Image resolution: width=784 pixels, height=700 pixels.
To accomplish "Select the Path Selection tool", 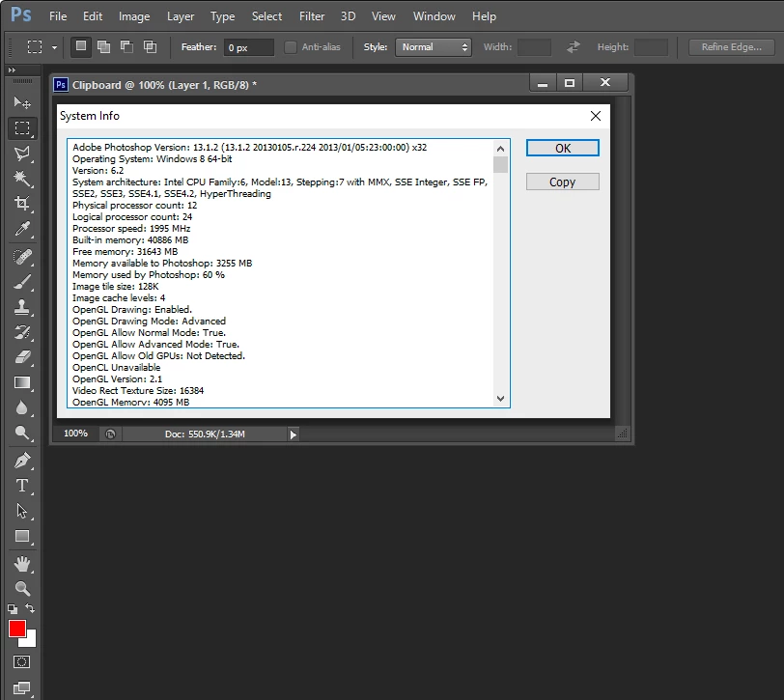I will 22,511.
